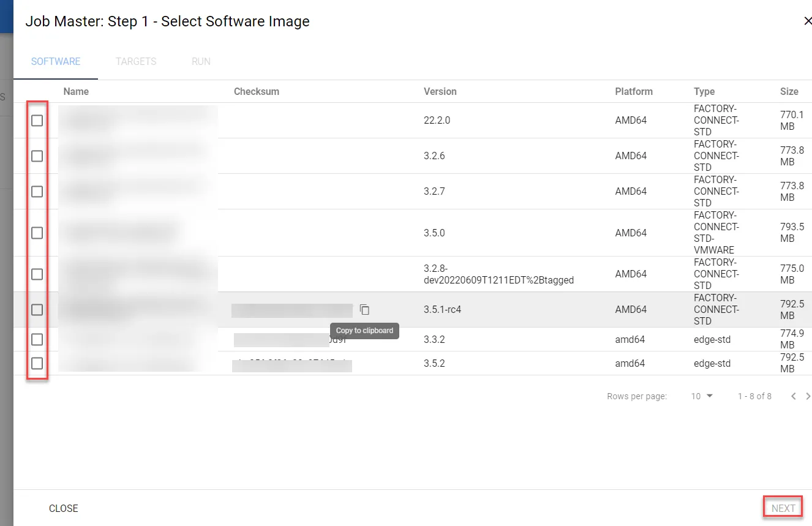Tick the checkbox for version 3.2.7
This screenshot has height=526, width=812.
tap(37, 192)
